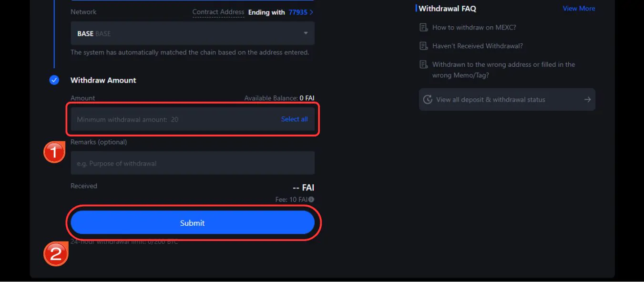Click the red step 2 marker badge
Viewport: 644px width, 282px height.
[x=55, y=254]
